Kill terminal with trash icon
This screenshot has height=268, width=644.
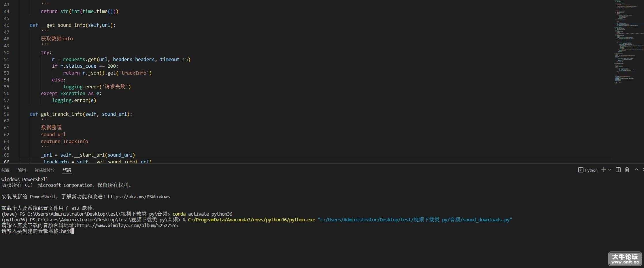click(627, 170)
